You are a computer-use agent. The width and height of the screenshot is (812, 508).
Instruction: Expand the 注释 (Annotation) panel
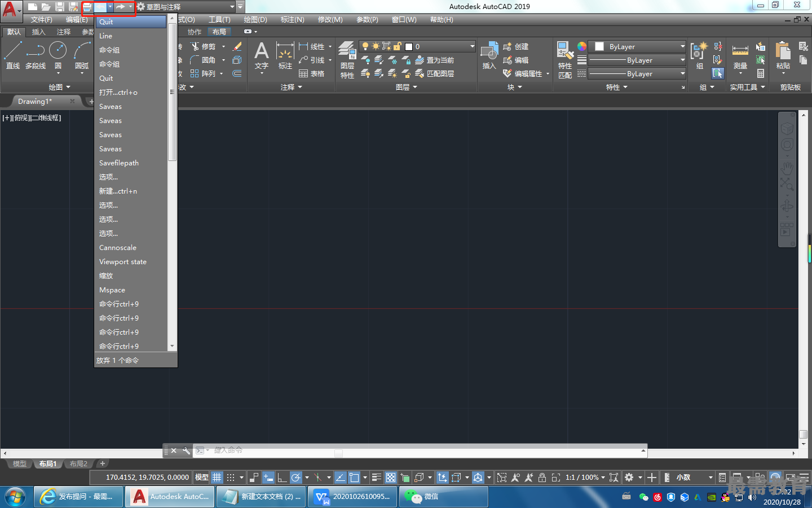pyautogui.click(x=292, y=87)
